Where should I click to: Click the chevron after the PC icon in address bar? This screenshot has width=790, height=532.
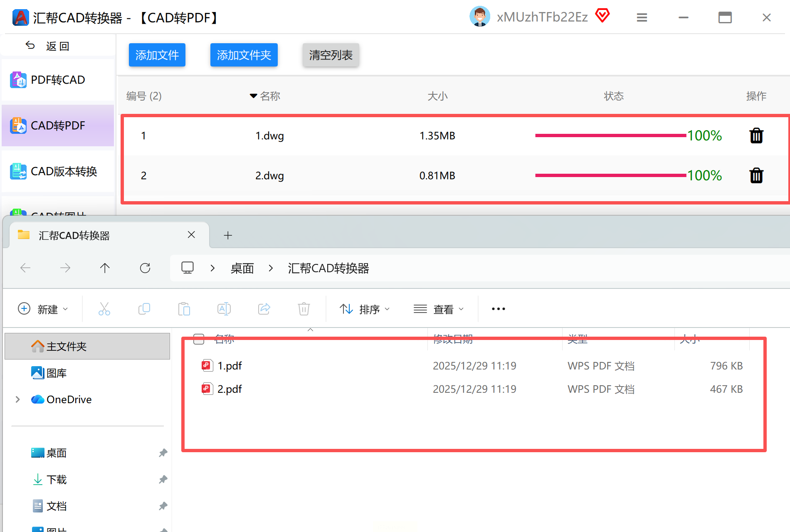pos(212,268)
